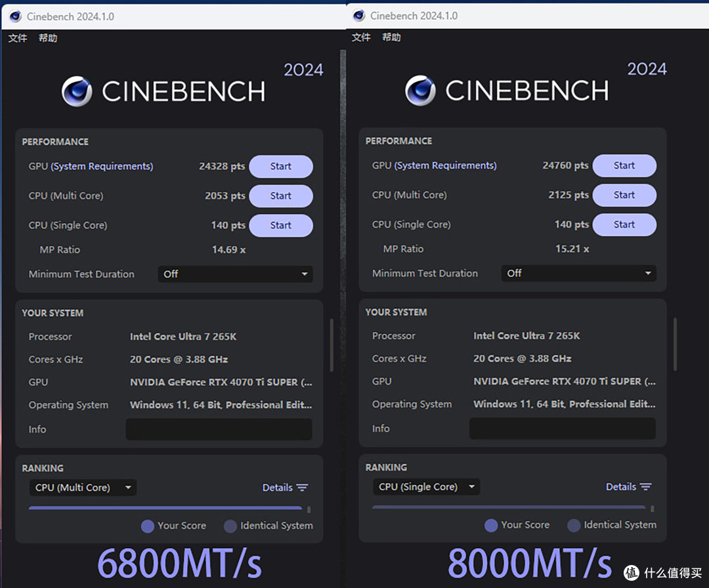Viewport: 709px width, 588px height.
Task: Click the 2125 pts multi core score
Action: pyautogui.click(x=569, y=195)
